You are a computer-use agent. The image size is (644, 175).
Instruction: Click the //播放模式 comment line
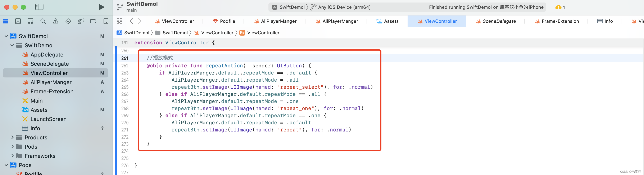point(160,58)
